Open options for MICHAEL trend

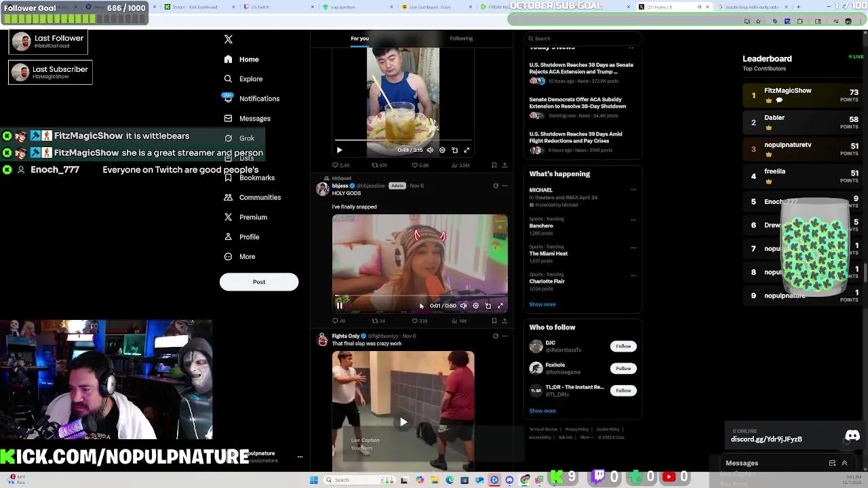point(633,190)
